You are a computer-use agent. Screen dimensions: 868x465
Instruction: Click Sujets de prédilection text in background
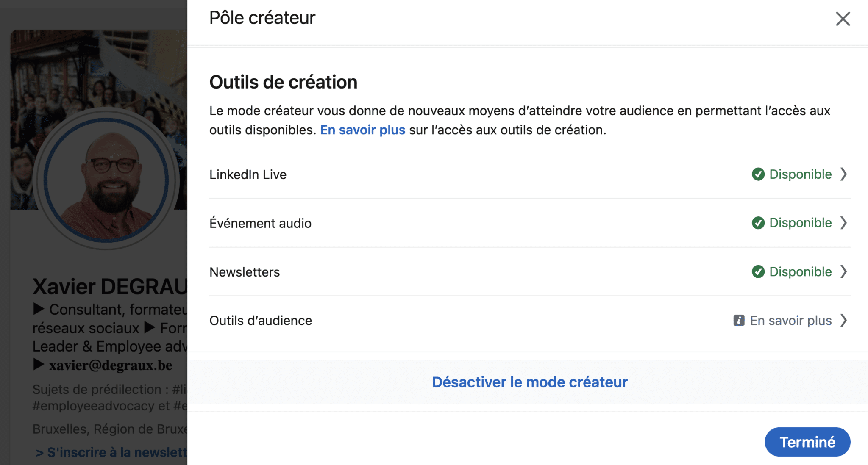pos(110,389)
